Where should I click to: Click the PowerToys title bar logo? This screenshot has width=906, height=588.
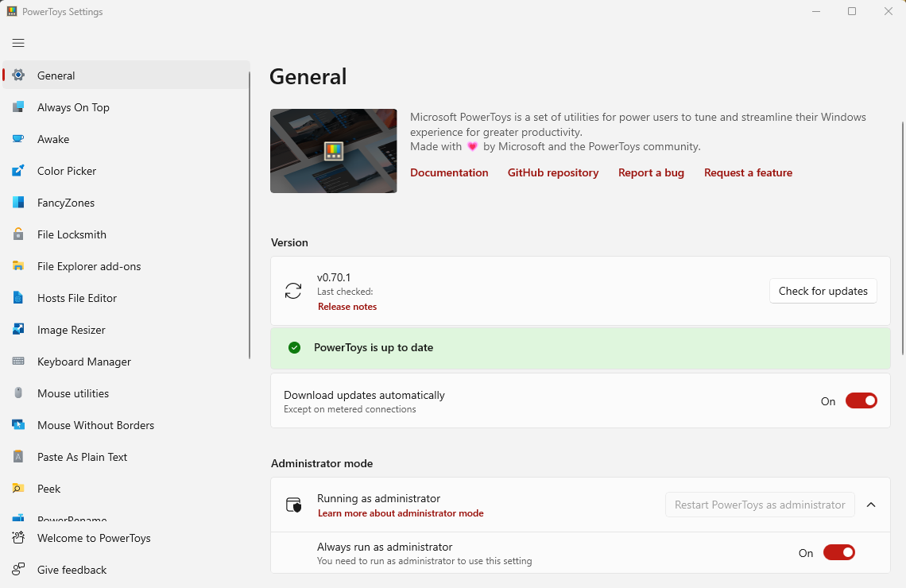[12, 11]
